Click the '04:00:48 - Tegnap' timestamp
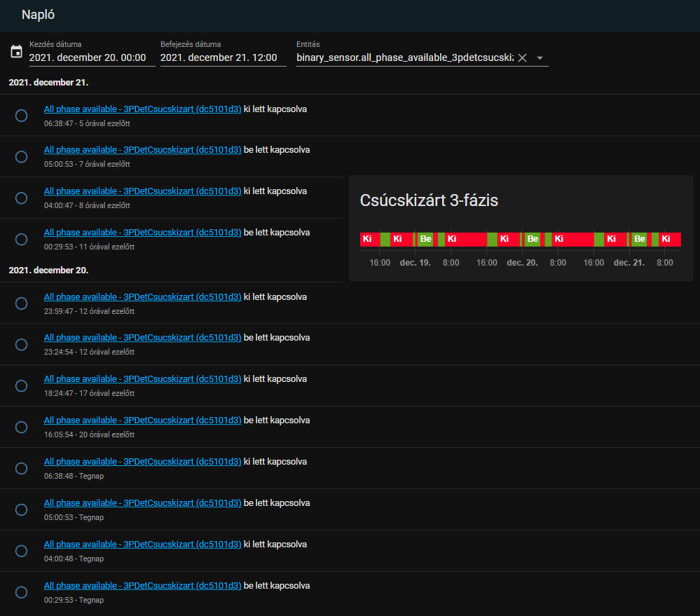The width and height of the screenshot is (700, 616). (x=74, y=559)
